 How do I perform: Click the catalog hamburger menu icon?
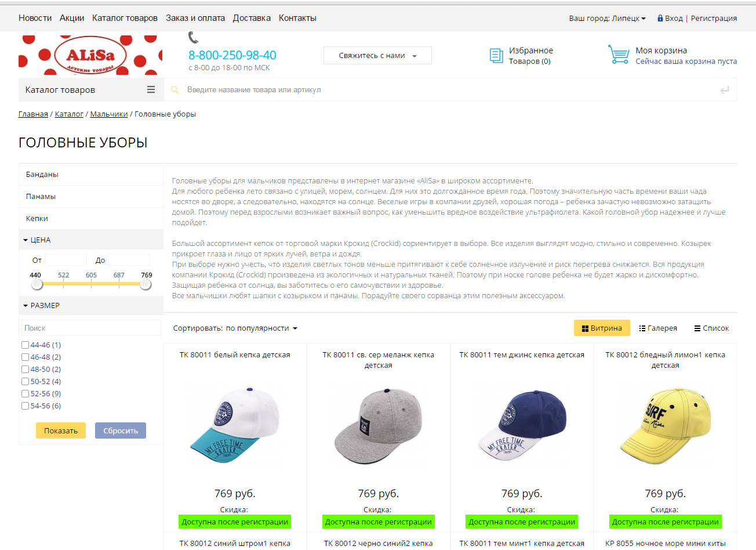(x=151, y=90)
